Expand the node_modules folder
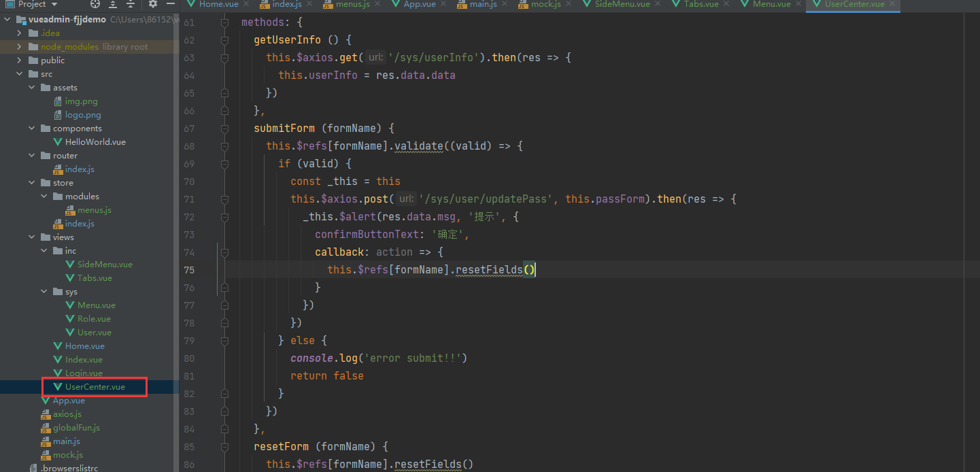 20,47
